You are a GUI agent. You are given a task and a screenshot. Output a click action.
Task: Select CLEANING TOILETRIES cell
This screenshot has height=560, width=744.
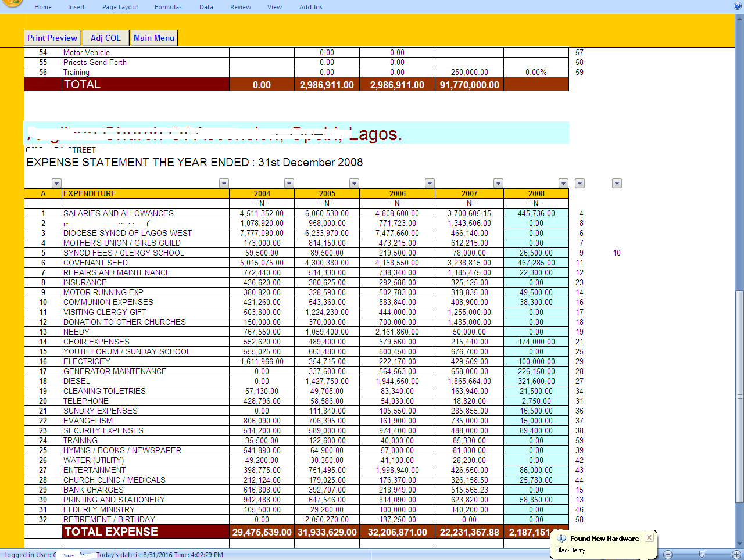145,391
